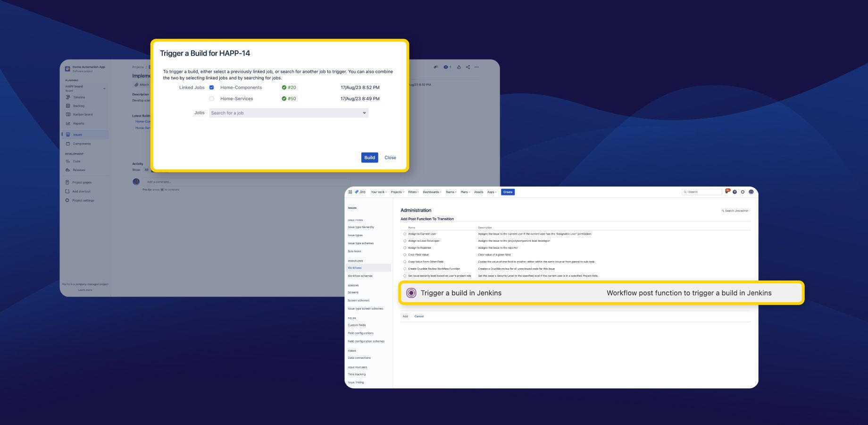Open the Jira settings gear icon
Viewport: 868px width, 425px height.
coord(743,192)
